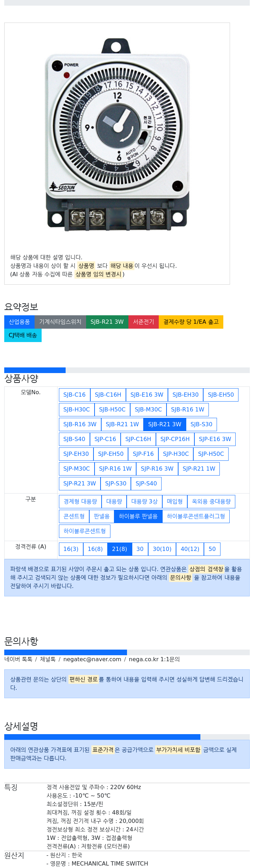Pick the SJB-S30 model option
This screenshot has height=868, width=254.
tap(201, 424)
